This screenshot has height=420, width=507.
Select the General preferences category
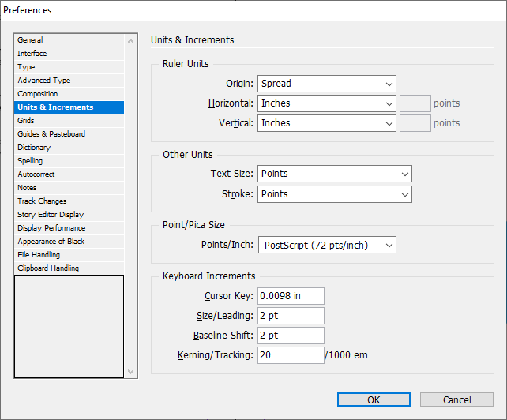coord(69,40)
